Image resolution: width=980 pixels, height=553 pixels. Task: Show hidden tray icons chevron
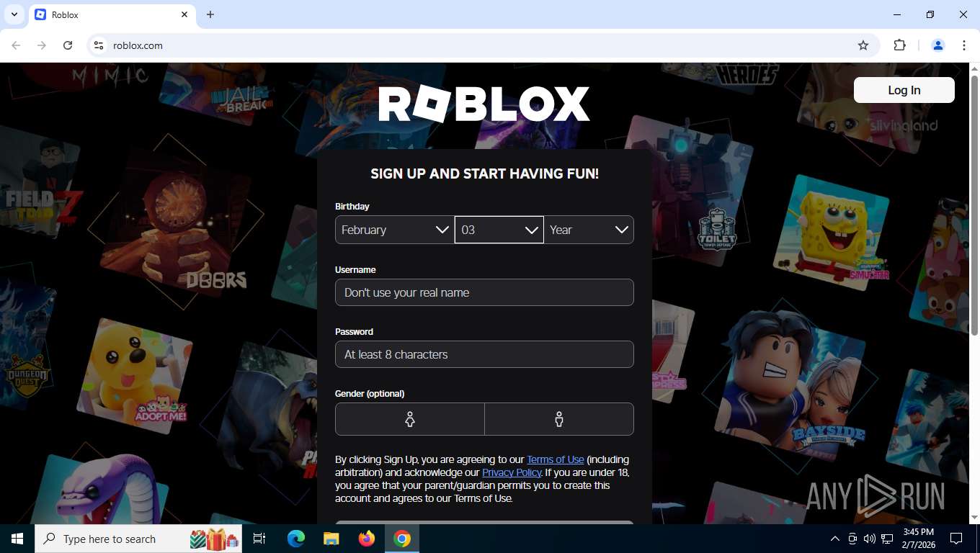(x=835, y=539)
